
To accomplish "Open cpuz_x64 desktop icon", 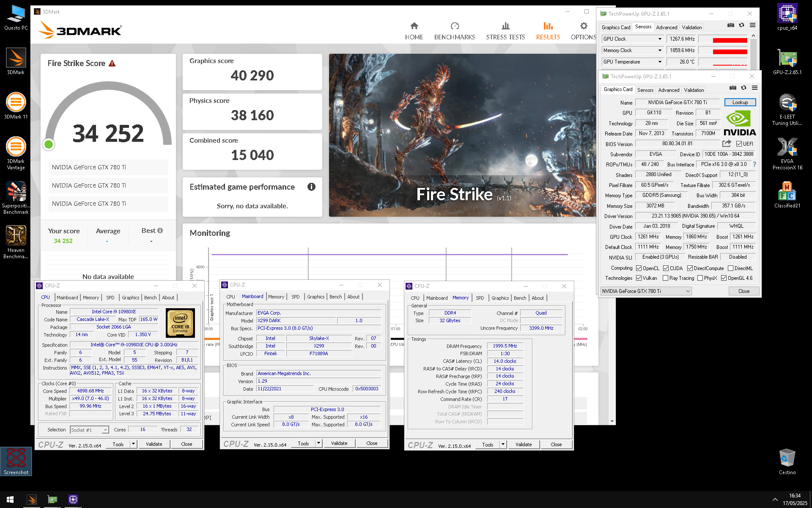I will pos(787,17).
